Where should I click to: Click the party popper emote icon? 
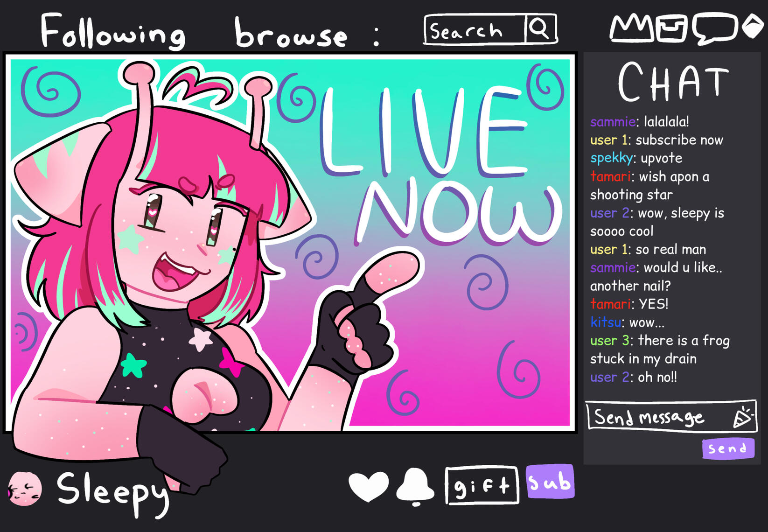coord(743,416)
